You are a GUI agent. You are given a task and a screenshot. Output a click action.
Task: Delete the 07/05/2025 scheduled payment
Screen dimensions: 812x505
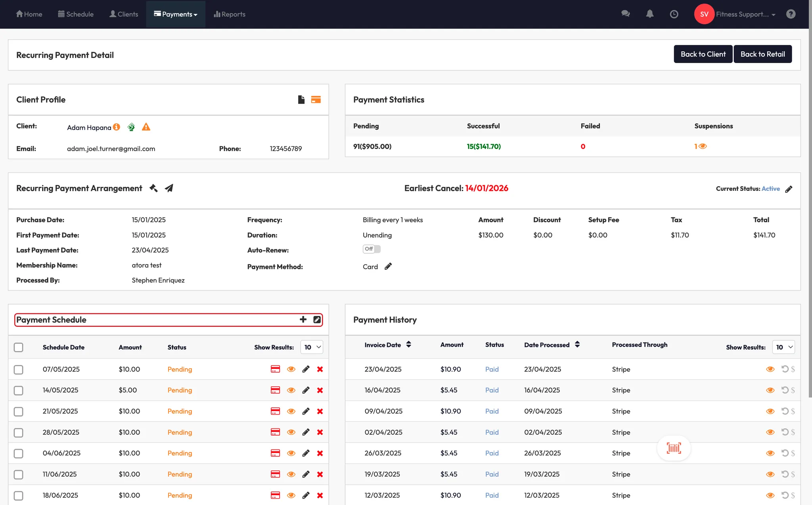point(320,369)
